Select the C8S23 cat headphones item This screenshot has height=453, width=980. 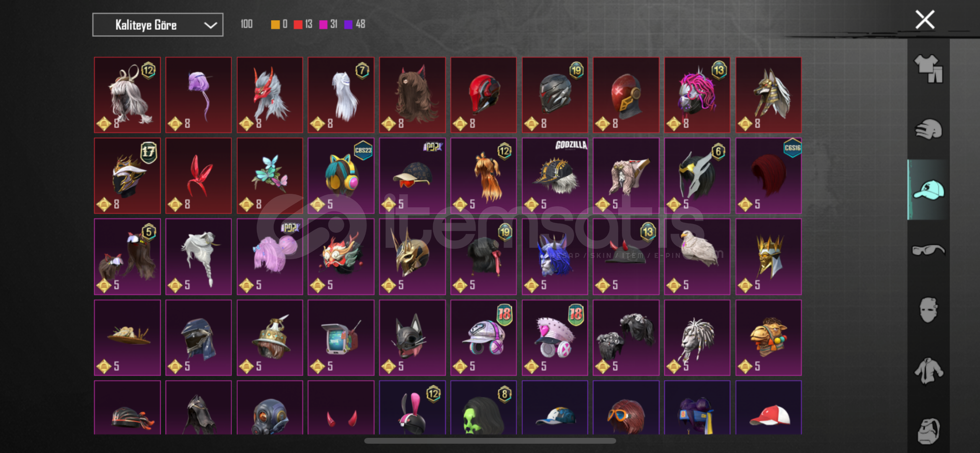(341, 176)
